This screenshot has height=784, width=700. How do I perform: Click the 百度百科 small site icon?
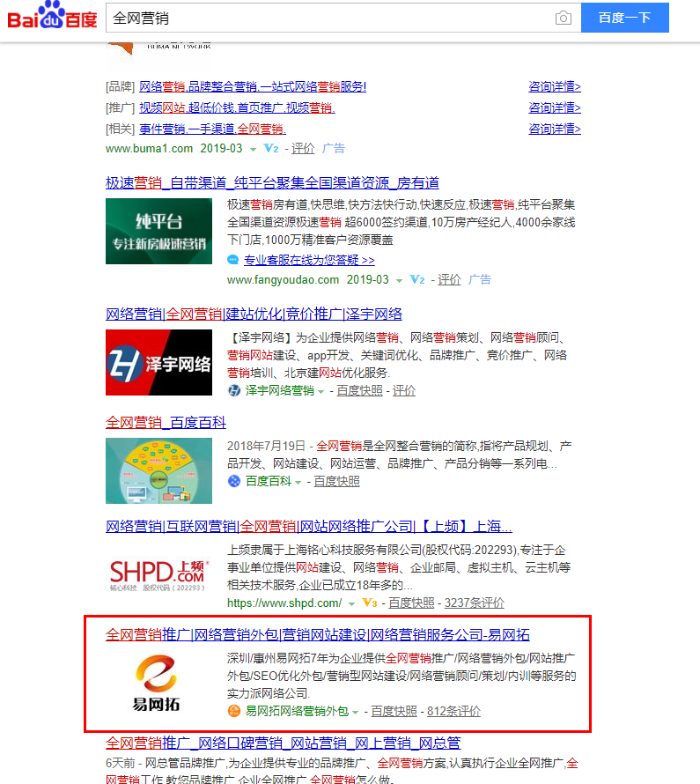234,481
